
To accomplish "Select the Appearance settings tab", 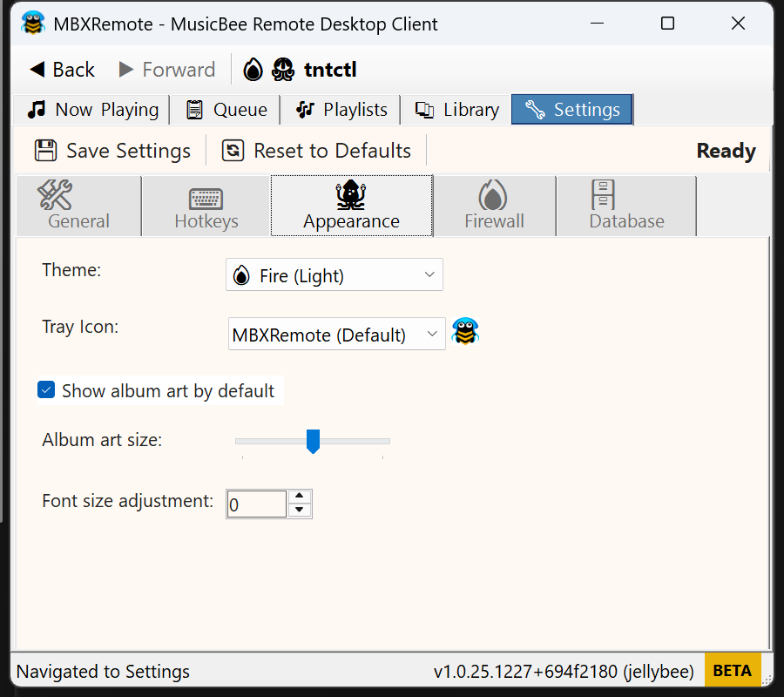I will coord(351,206).
